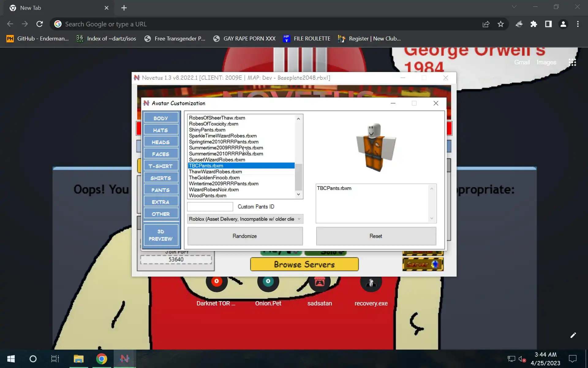Open the FACES category tab

tap(161, 154)
